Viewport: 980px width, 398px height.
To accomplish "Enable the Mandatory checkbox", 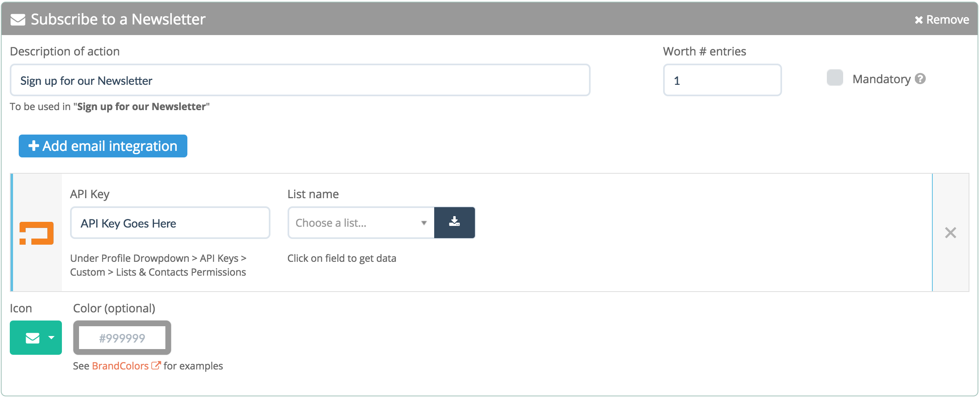I will (x=835, y=78).
